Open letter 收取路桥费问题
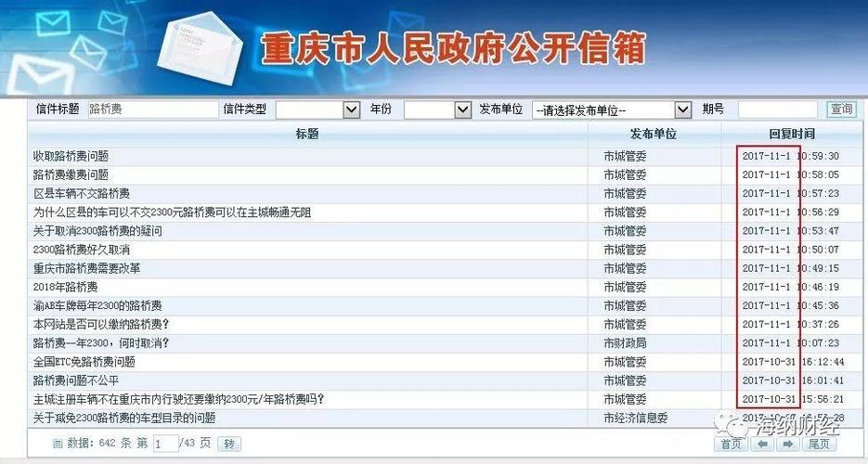This screenshot has width=868, height=464. tap(71, 157)
